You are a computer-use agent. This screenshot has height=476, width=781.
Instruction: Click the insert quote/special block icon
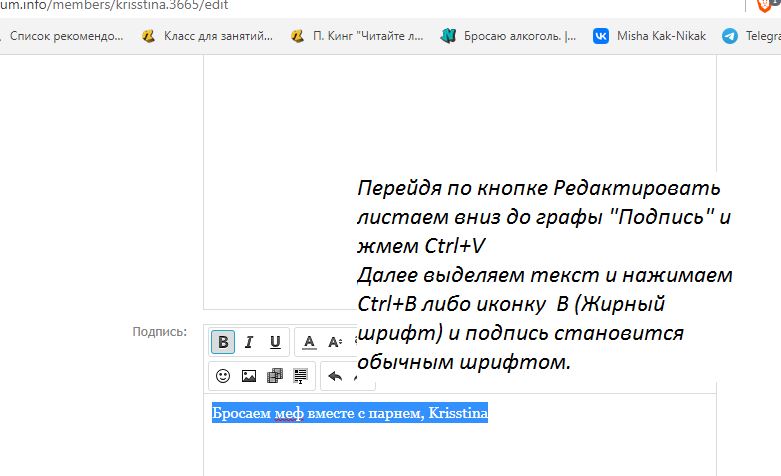pyautogui.click(x=300, y=376)
